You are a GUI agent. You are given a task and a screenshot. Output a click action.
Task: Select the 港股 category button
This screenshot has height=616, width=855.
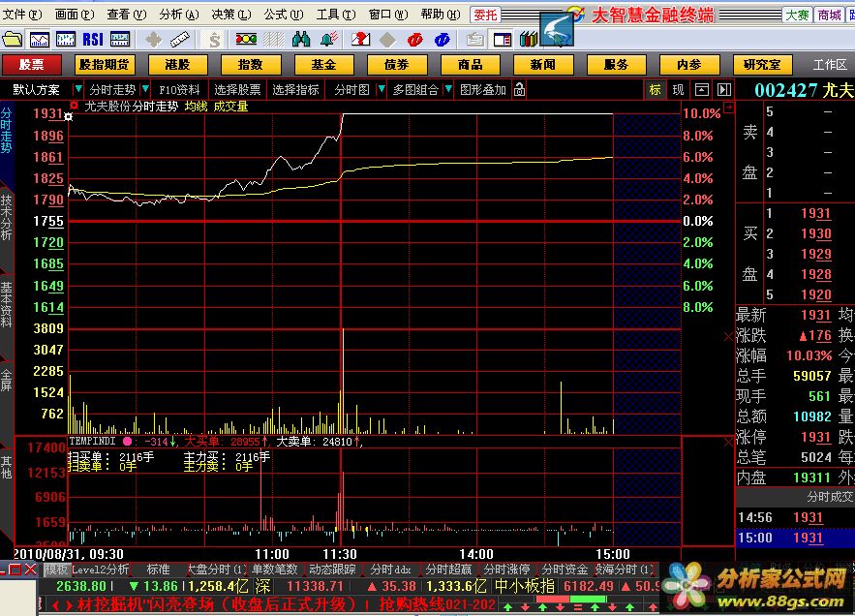point(178,64)
